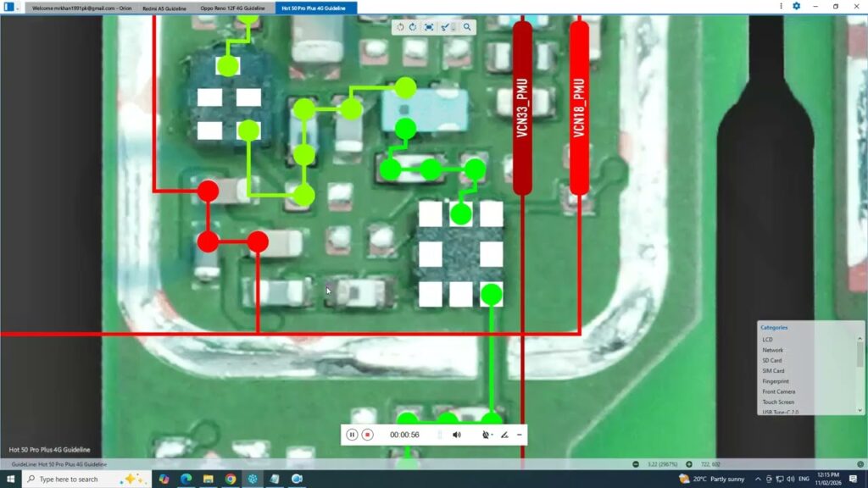Click the zoom out minus icon
This screenshot has height=488, width=868.
coord(636,464)
